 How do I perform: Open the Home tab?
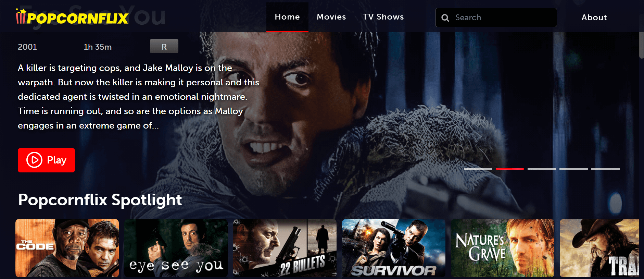coord(287,17)
